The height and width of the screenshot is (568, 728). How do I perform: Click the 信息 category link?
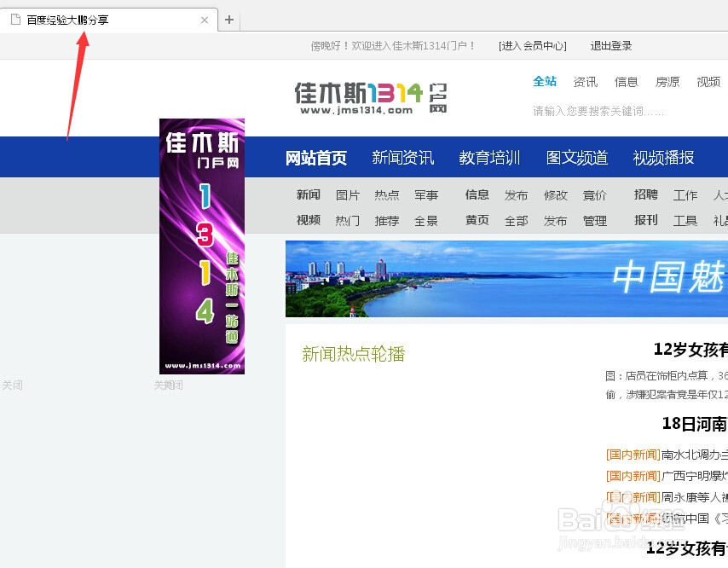pos(477,194)
